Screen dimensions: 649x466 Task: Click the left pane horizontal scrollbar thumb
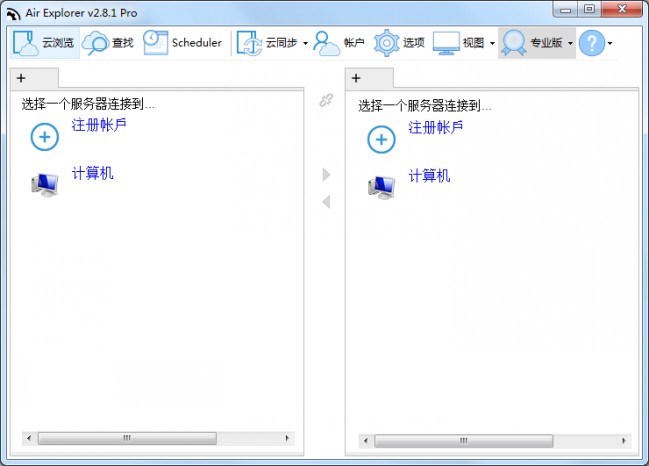click(127, 438)
